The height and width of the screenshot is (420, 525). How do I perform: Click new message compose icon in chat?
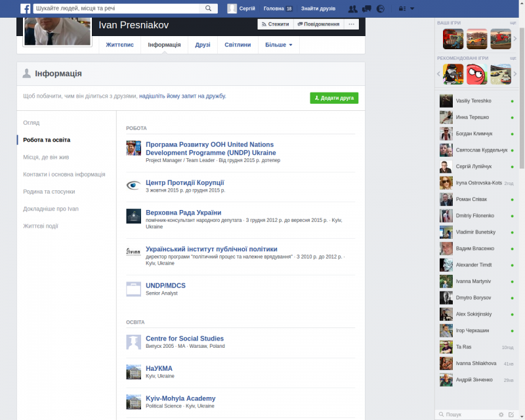pos(511,415)
